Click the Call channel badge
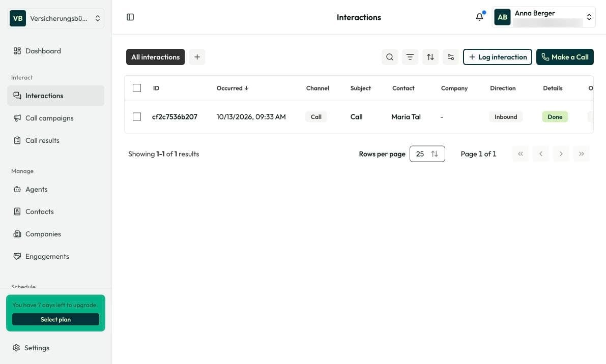Image resolution: width=606 pixels, height=364 pixels. (316, 116)
